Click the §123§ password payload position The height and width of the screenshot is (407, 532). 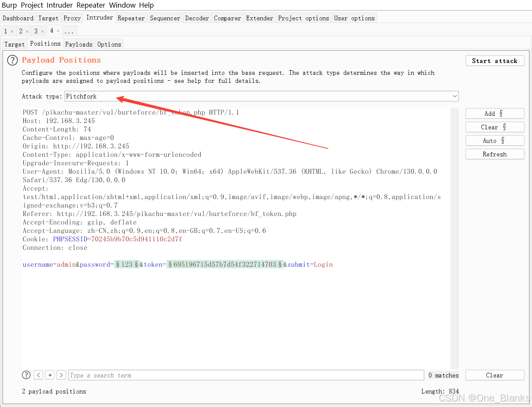[x=127, y=264]
